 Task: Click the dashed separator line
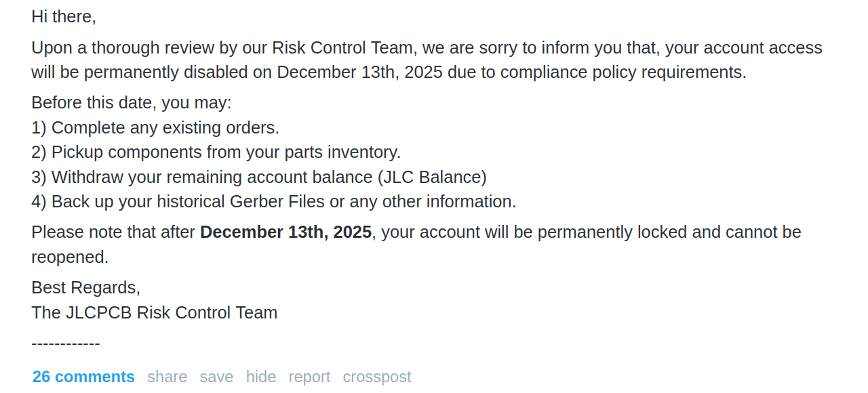pyautogui.click(x=65, y=343)
